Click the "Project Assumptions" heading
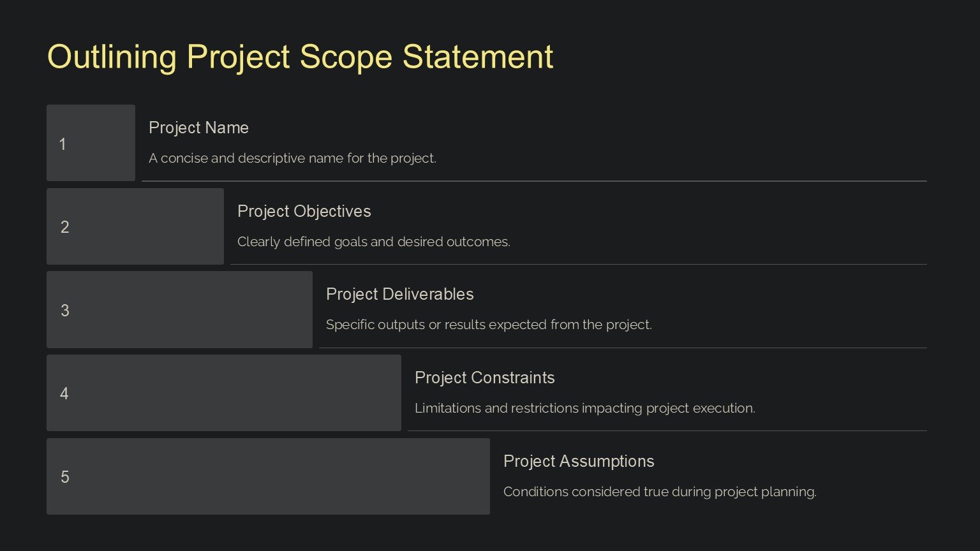This screenshot has height=551, width=980. pyautogui.click(x=579, y=461)
